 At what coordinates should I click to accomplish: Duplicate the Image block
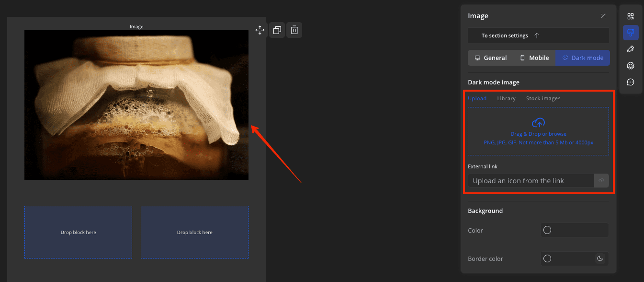coord(277,30)
